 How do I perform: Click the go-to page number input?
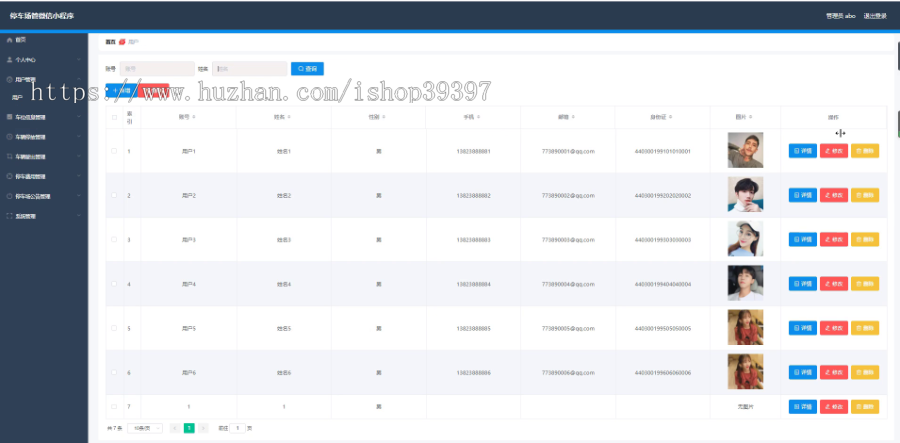click(x=238, y=428)
